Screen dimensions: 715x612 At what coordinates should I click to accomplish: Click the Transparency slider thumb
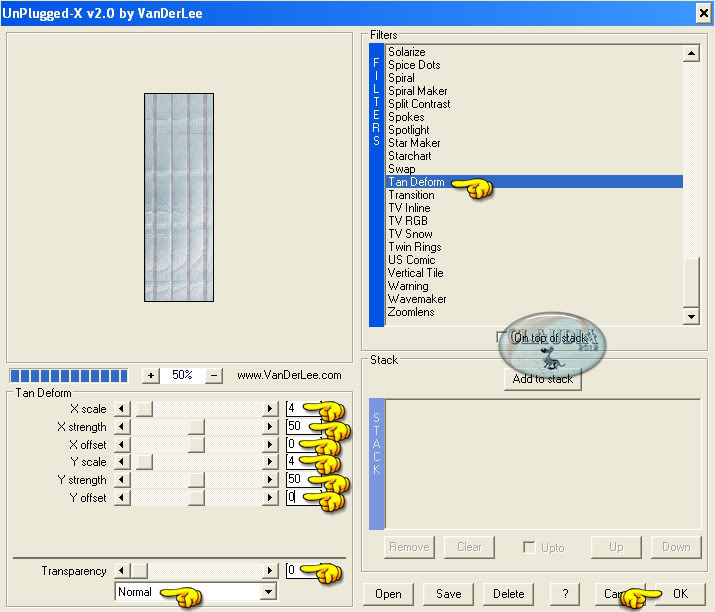(x=140, y=571)
